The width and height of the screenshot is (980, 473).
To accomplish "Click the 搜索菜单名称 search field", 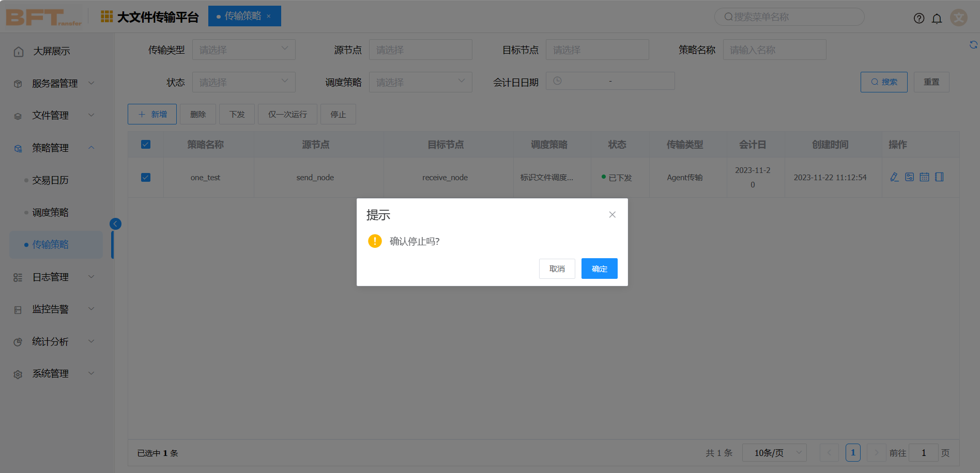I will [x=789, y=17].
